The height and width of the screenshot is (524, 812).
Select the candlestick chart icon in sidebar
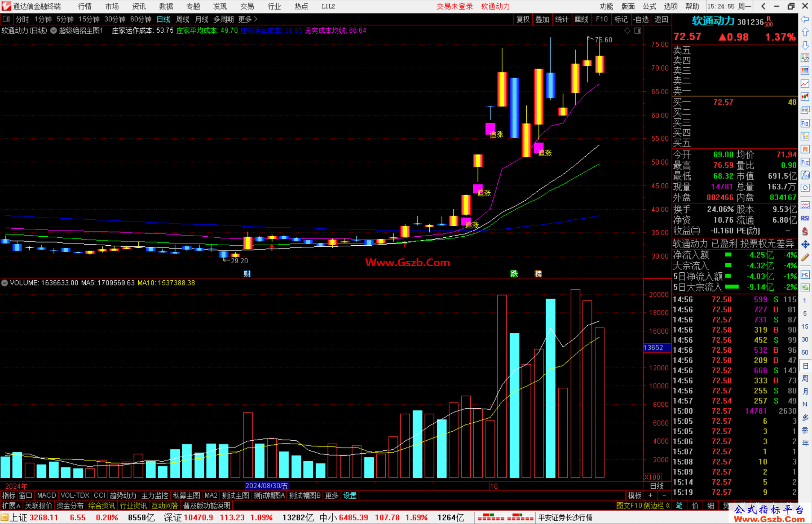(x=805, y=97)
